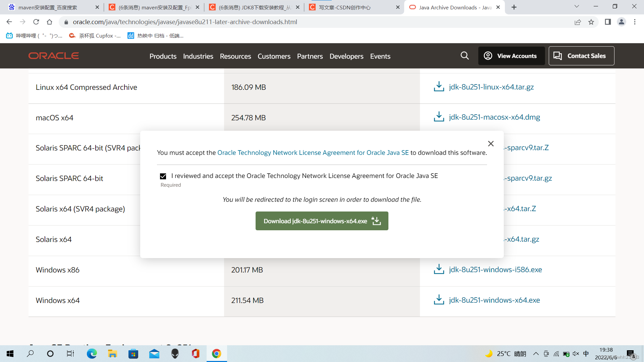Viewport: 644px width, 362px height.
Task: Open the Customers menu
Action: click(274, 56)
